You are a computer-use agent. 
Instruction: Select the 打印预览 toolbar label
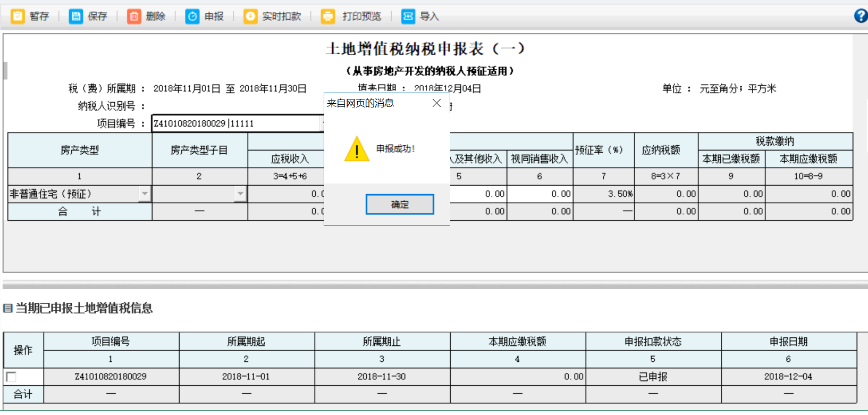361,16
